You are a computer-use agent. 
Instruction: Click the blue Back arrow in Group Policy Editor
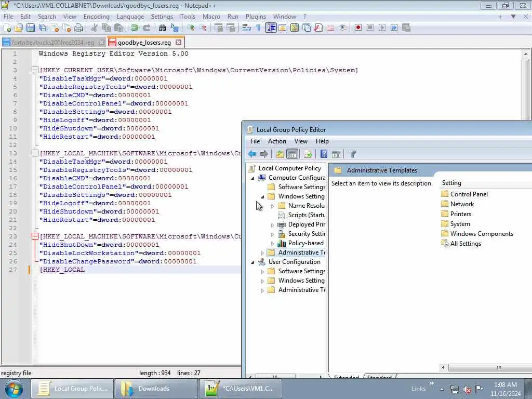tap(252, 154)
